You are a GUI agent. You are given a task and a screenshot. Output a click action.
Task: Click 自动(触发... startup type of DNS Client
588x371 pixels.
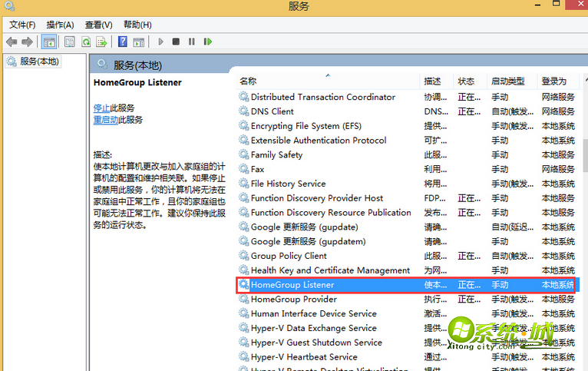512,111
